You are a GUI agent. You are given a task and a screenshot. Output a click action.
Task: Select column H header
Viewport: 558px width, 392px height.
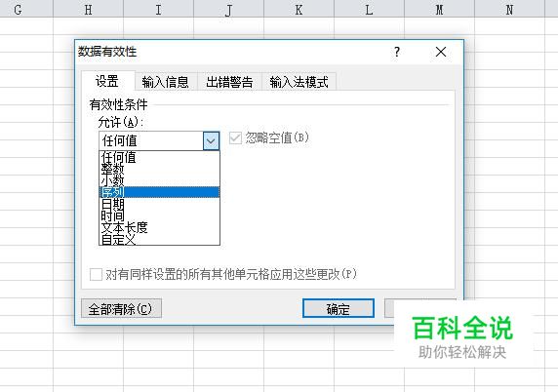tap(88, 9)
